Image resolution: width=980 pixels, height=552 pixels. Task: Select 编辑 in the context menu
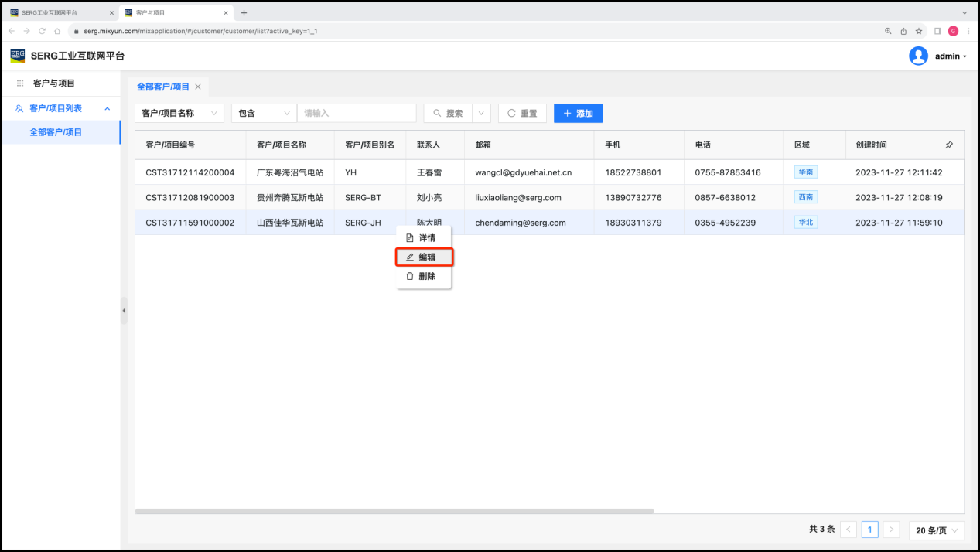[x=424, y=257]
